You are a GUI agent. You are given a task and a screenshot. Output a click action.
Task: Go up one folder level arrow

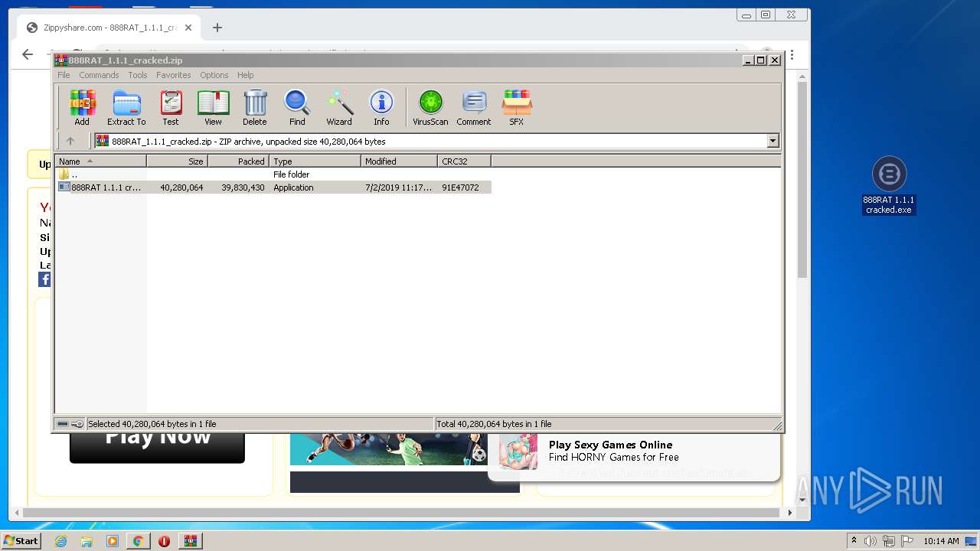70,141
